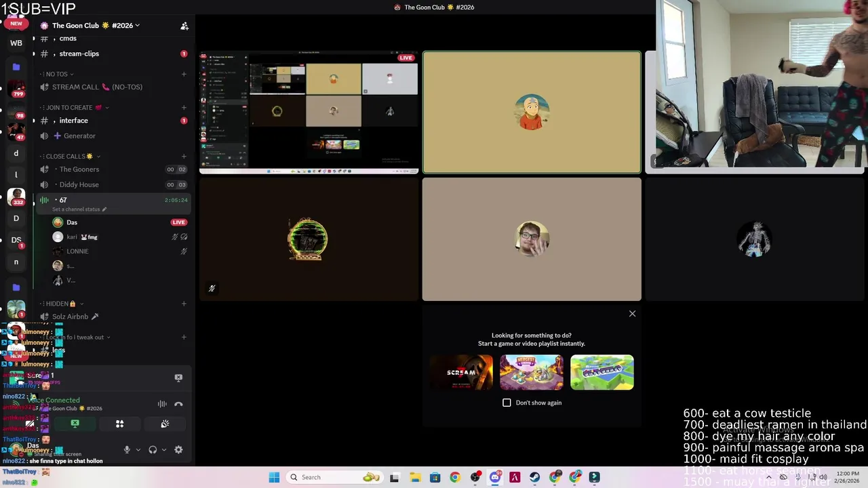Join The Gooners voice channel
This screenshot has width=868, height=488.
click(x=79, y=169)
